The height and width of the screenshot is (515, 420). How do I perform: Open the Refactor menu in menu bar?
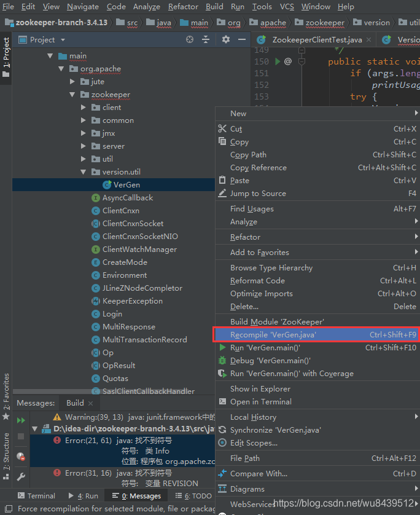click(x=183, y=7)
